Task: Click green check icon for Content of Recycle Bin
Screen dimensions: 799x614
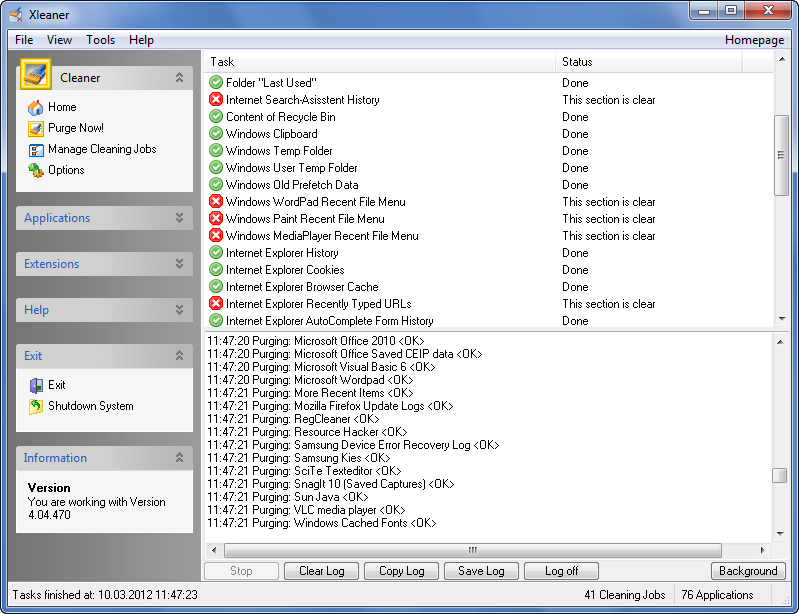Action: (216, 116)
